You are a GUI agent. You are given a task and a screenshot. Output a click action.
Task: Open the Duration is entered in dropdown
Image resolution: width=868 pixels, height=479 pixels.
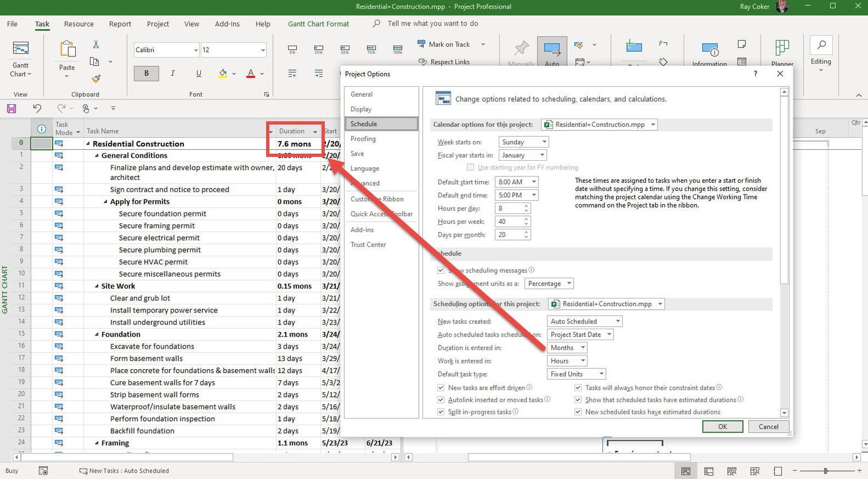coord(582,347)
